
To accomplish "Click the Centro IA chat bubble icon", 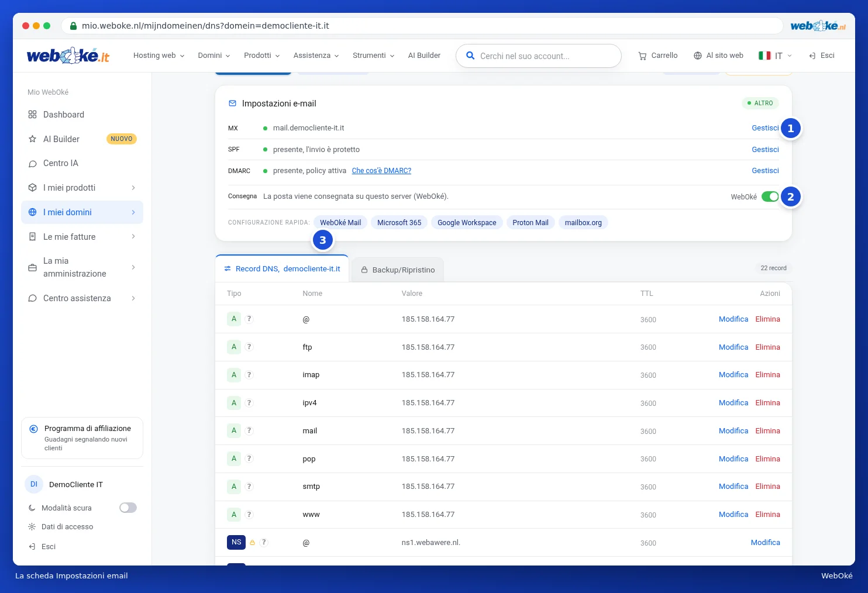I will [x=32, y=164].
